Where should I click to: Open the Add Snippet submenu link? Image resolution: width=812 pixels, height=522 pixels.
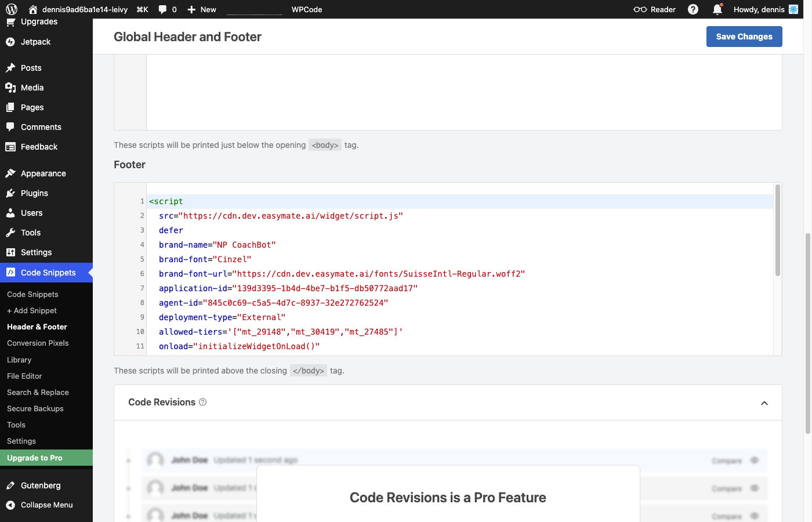click(32, 310)
